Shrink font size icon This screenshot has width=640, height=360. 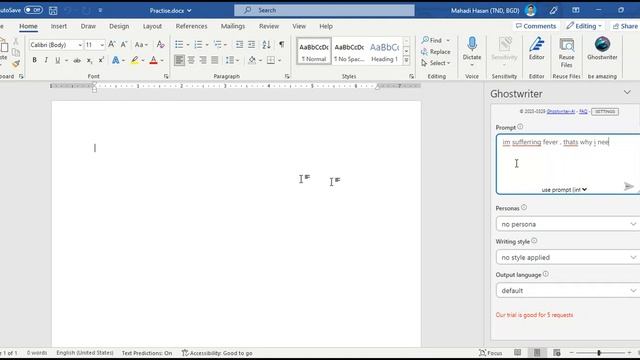coord(124,44)
